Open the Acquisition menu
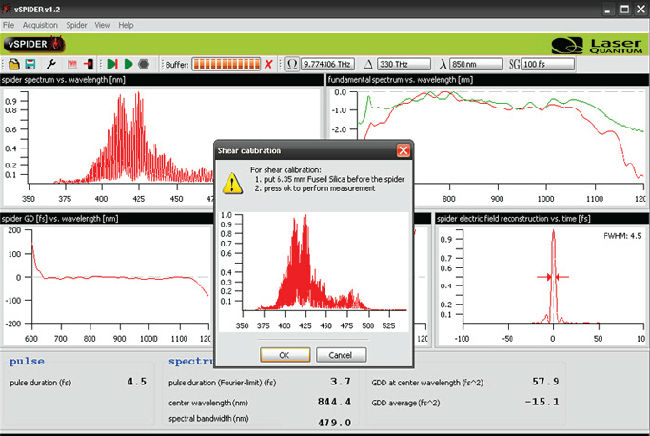650x436 pixels. pyautogui.click(x=39, y=24)
